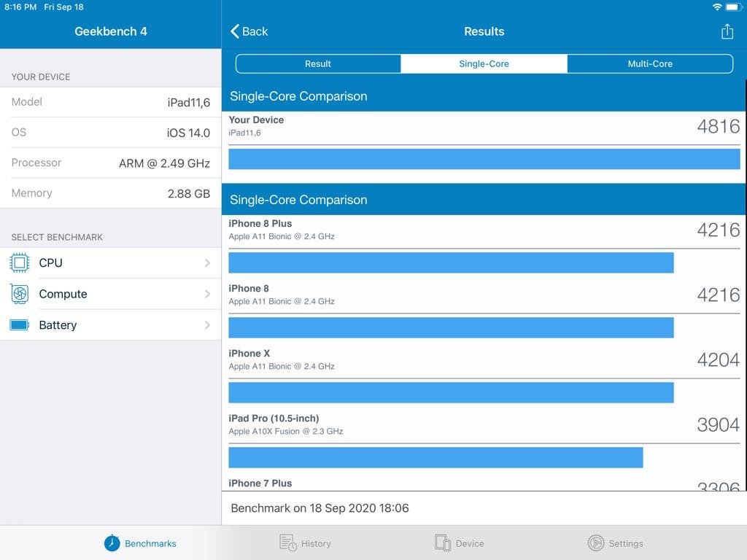747x560 pixels.
Task: Tap the iPhone 8 Plus device name
Action: tap(260, 223)
